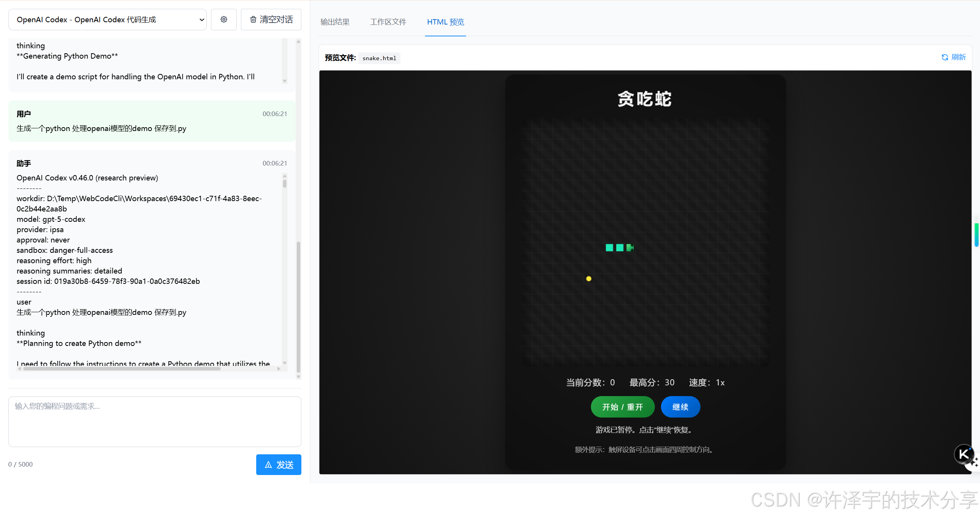The width and height of the screenshot is (980, 516).
Task: Click the snake.html preview file label
Action: coord(379,58)
